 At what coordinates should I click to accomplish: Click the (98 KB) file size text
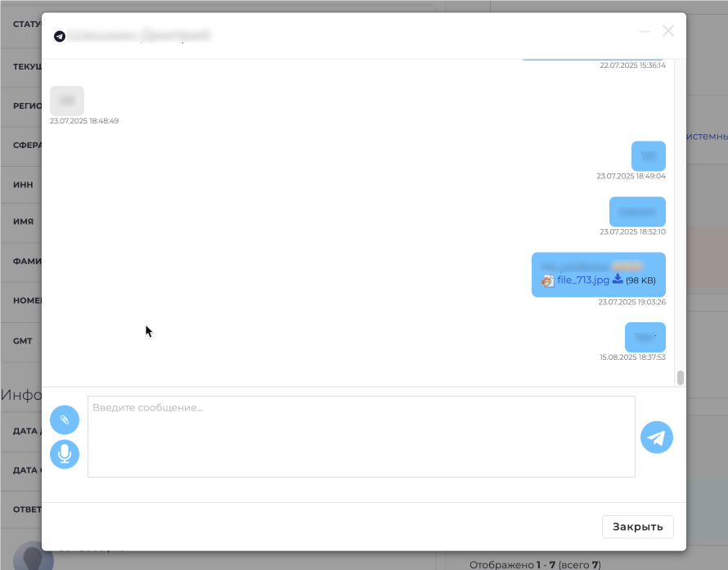pyautogui.click(x=640, y=281)
